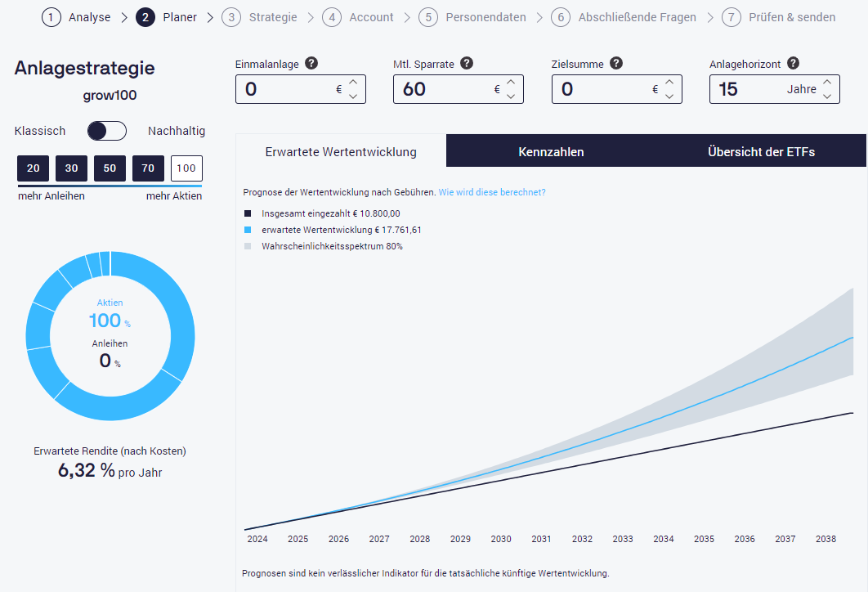This screenshot has height=592, width=868.
Task: Open the Zielsumme help tooltip icon
Action: [616, 64]
